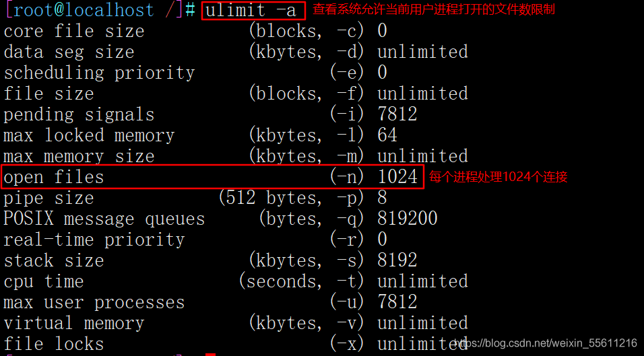
Task: Click the 'POSIX message queues' label
Action: (x=104, y=219)
